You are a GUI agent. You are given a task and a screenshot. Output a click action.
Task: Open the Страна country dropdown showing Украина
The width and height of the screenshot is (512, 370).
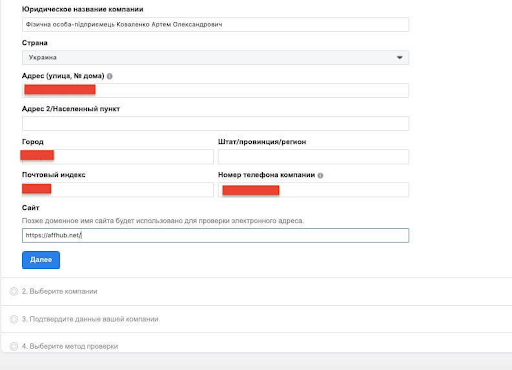(x=215, y=58)
